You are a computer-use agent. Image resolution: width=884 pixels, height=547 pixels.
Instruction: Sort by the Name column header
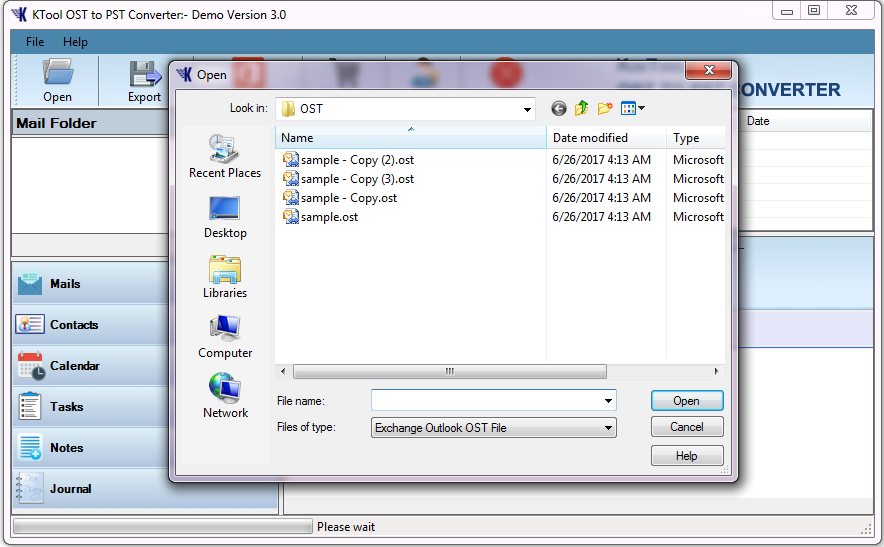point(410,138)
